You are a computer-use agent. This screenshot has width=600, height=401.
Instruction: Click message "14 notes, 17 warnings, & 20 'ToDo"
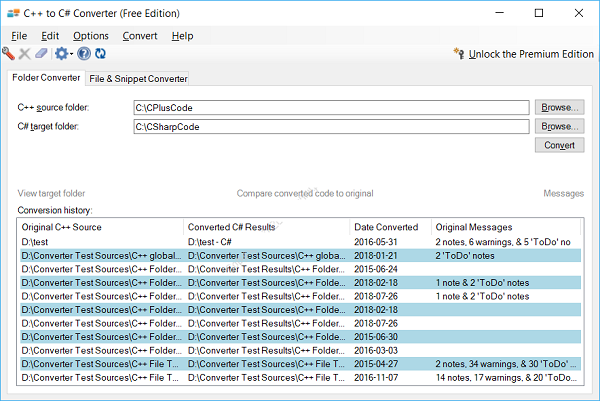506,378
